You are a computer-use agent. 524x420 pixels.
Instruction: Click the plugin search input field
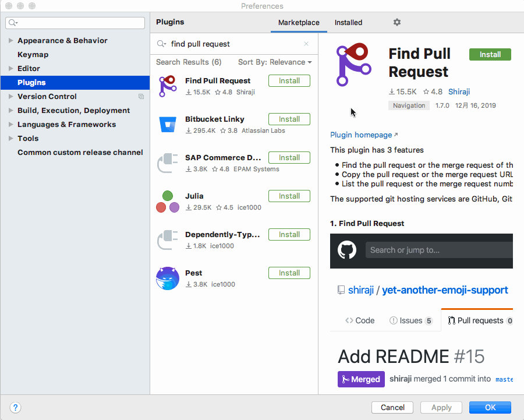[234, 44]
